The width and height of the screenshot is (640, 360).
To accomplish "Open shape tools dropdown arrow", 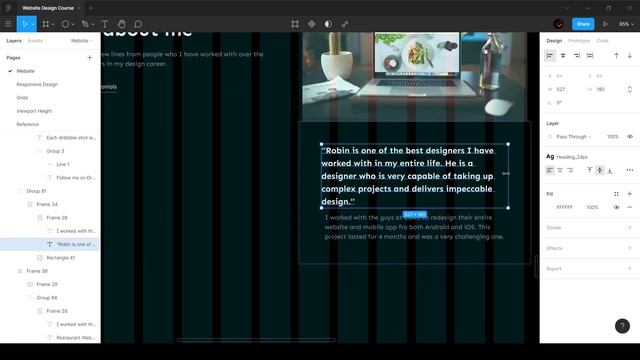I will 73,24.
